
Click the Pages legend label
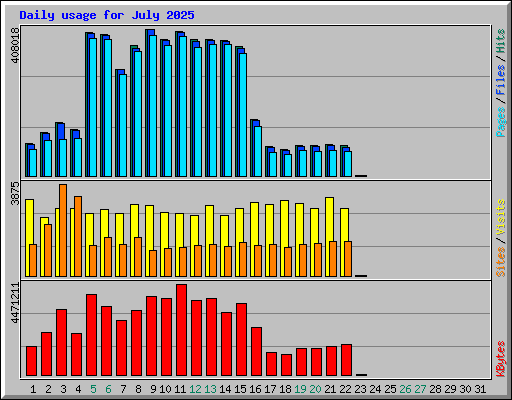click(500, 122)
